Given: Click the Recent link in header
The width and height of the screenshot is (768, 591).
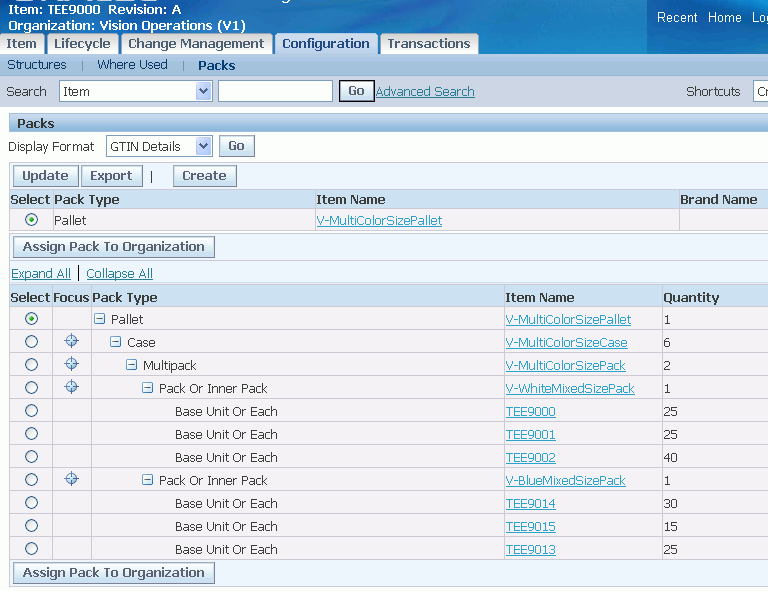Looking at the screenshot, I should pyautogui.click(x=677, y=18).
